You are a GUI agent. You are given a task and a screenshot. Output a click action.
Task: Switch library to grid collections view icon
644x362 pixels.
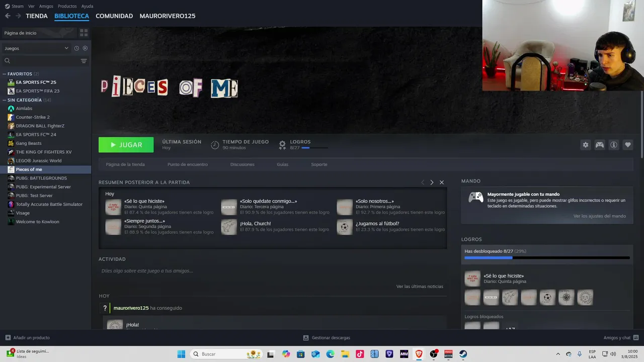[x=84, y=33]
